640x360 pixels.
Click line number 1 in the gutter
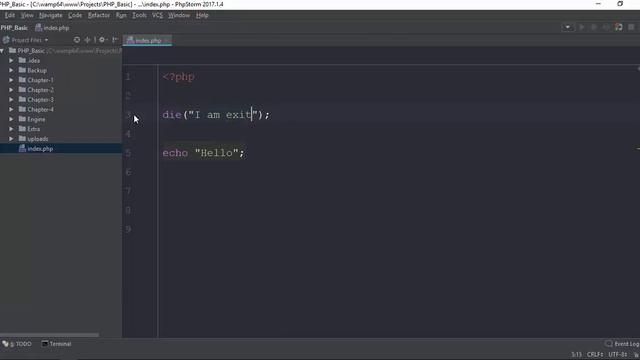tap(128, 77)
